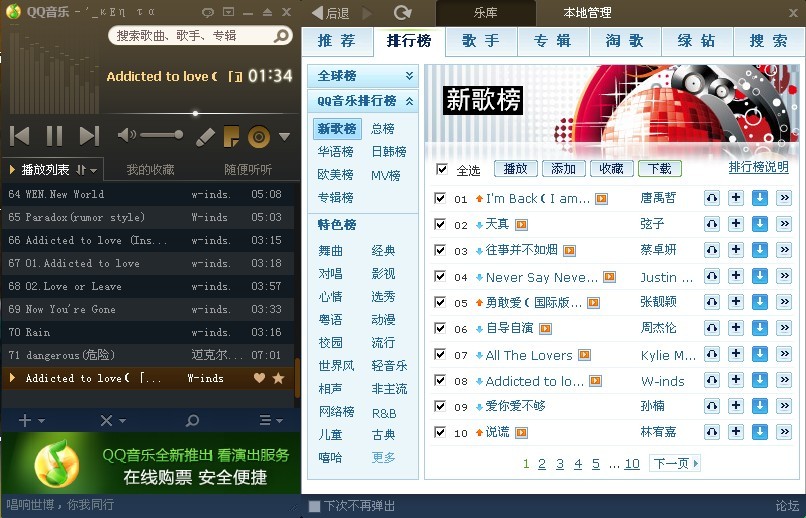Image resolution: width=806 pixels, height=518 pixels.
Task: Mute the volume speaker icon
Action: point(126,135)
